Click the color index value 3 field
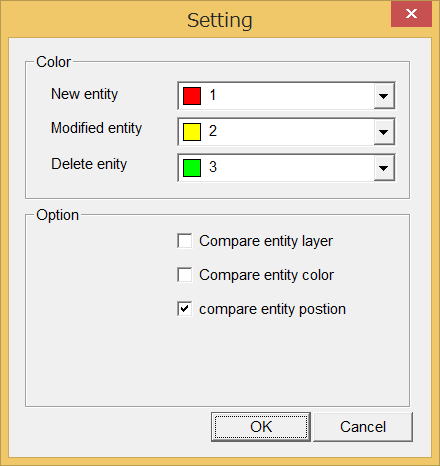 click(x=276, y=168)
